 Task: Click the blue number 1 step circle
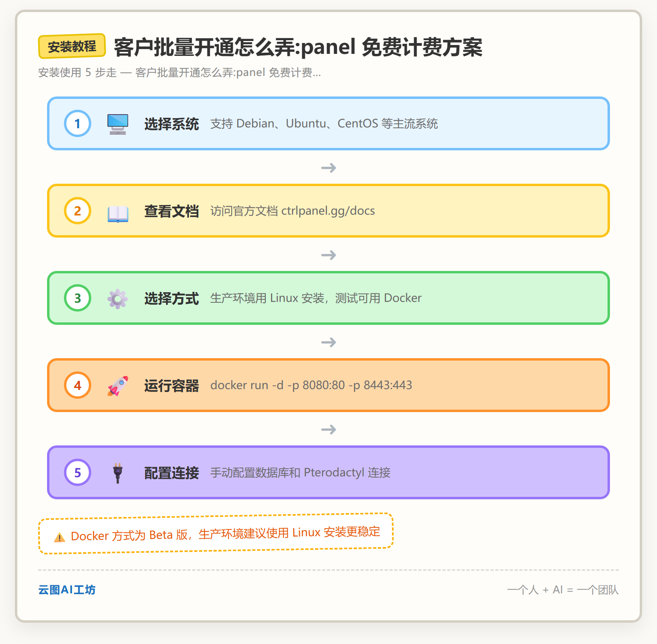78,123
